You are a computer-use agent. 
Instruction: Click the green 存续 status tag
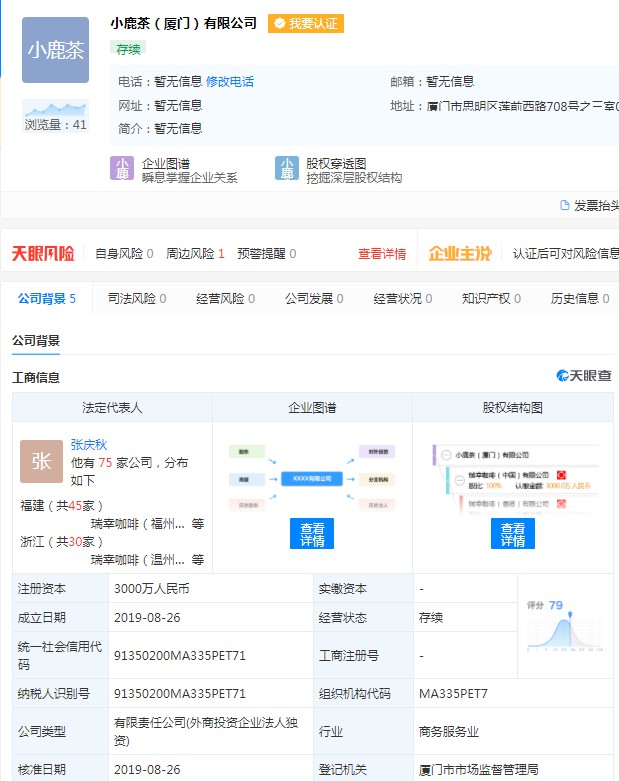point(128,49)
